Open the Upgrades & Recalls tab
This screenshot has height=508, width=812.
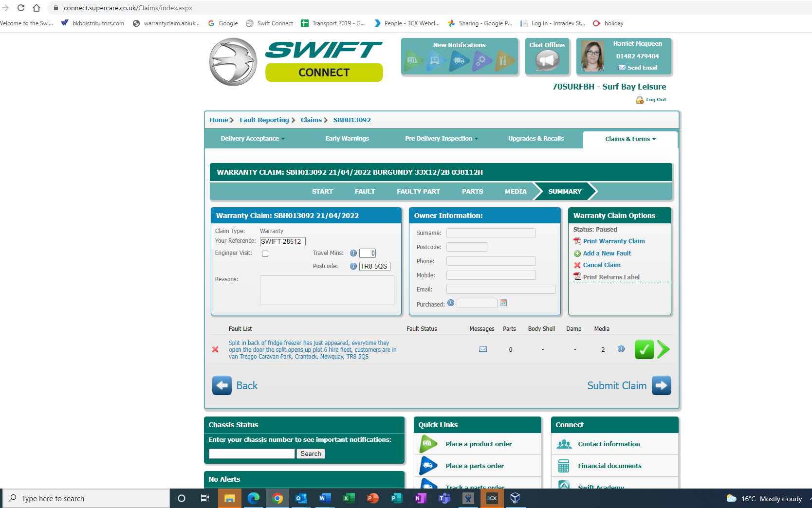[536, 139]
